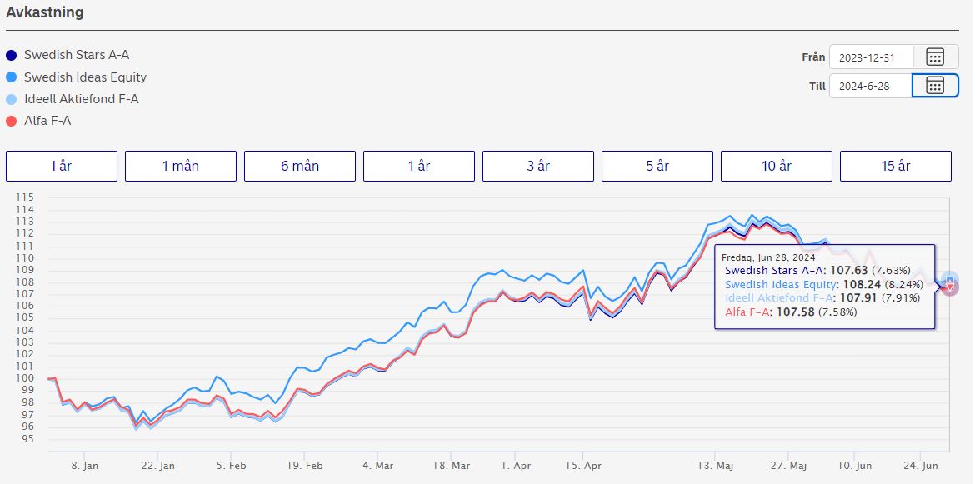Open the calendar picker for Till date
Image resolution: width=980 pixels, height=484 pixels.
point(935,86)
